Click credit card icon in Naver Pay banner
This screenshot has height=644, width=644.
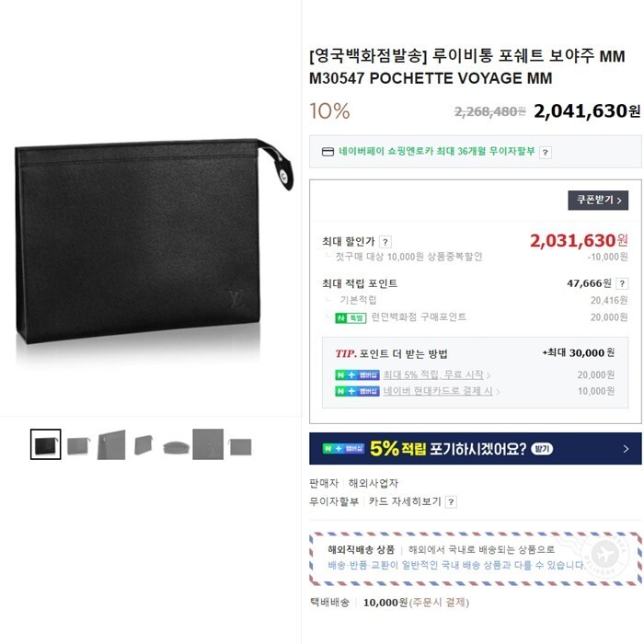[x=328, y=152]
